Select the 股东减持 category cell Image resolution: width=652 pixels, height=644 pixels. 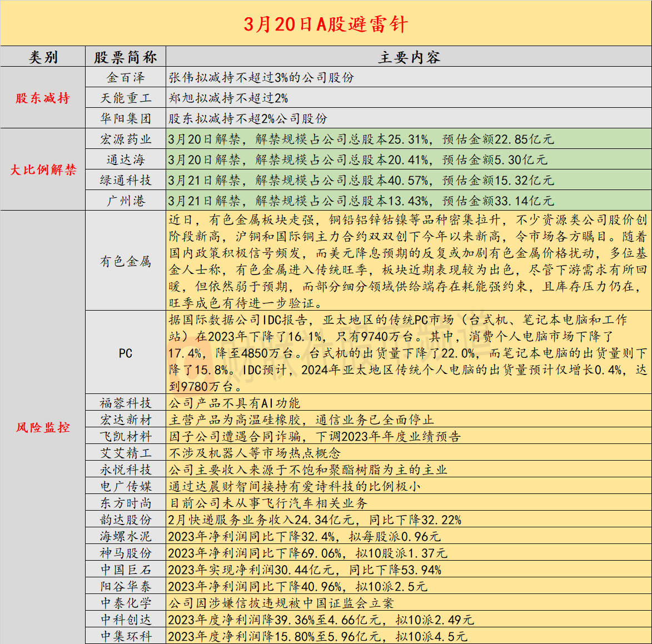tap(43, 98)
